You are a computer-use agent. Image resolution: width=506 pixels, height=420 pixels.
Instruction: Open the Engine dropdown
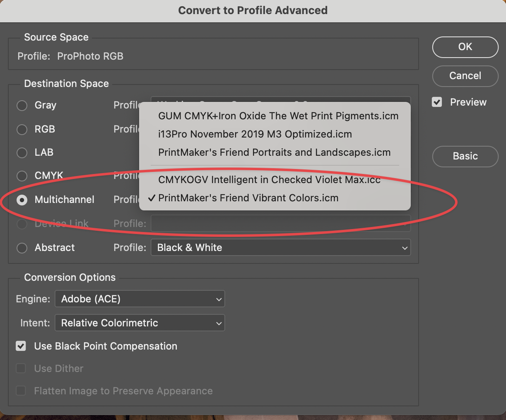tap(140, 299)
